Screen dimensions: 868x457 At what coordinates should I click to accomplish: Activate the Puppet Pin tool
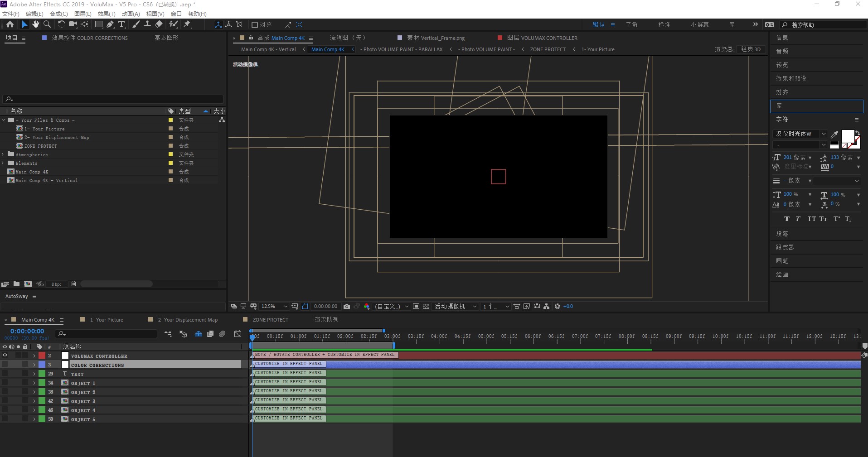(187, 24)
